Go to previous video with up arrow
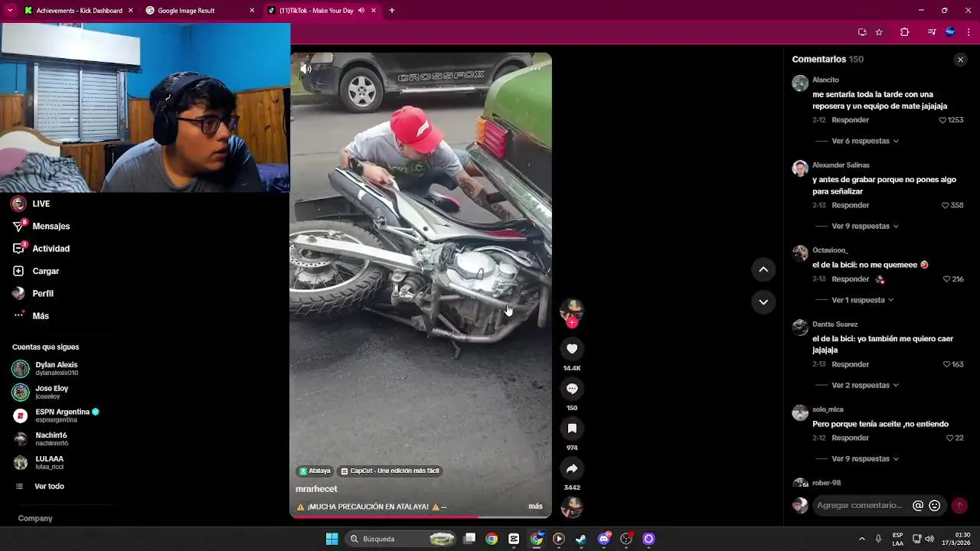Screen dimensions: 980x551 coord(763,269)
